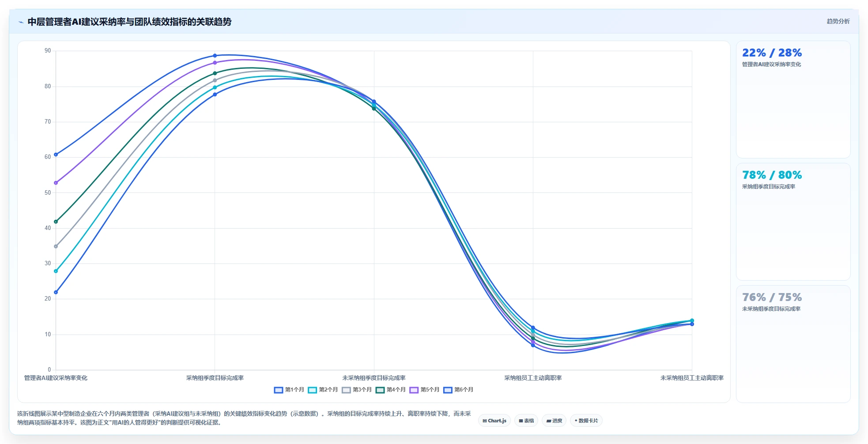Select the 表格 tag below the chart
868x444 pixels.
click(526, 421)
